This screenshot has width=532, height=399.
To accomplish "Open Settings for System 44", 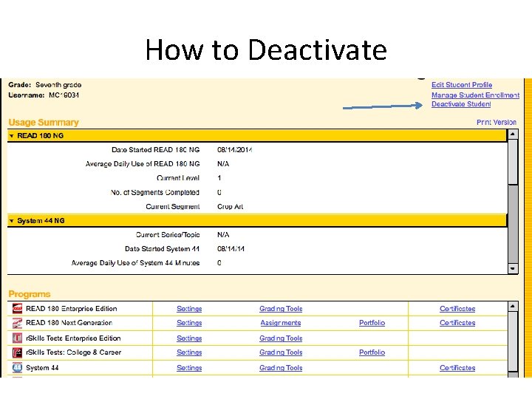I will (x=189, y=368).
